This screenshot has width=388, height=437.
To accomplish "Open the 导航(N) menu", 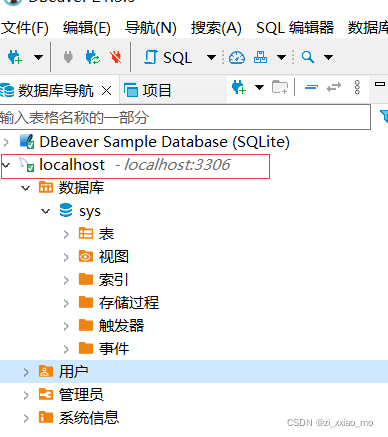I will pos(151,28).
